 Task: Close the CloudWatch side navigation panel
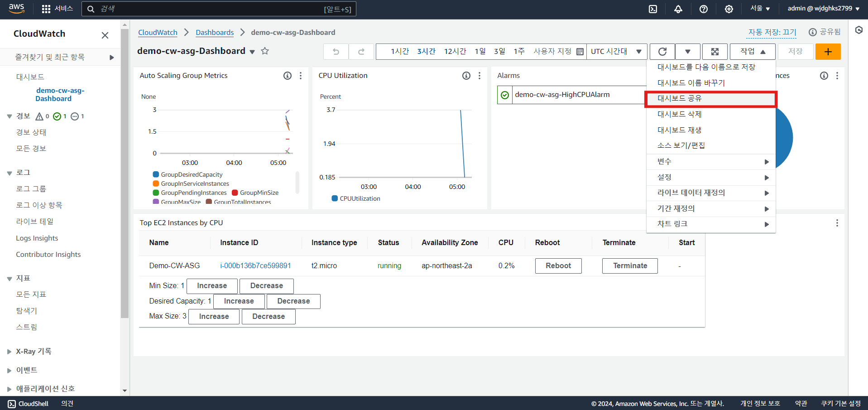click(105, 35)
